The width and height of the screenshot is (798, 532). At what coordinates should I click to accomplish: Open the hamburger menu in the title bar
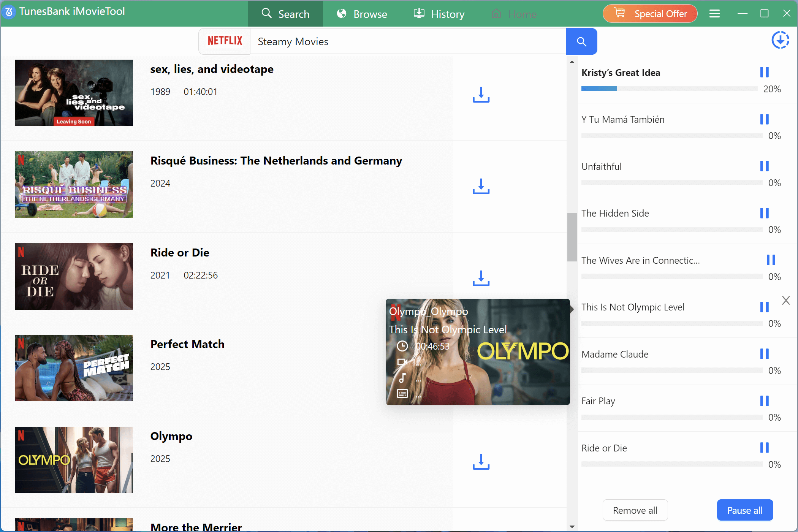click(714, 13)
